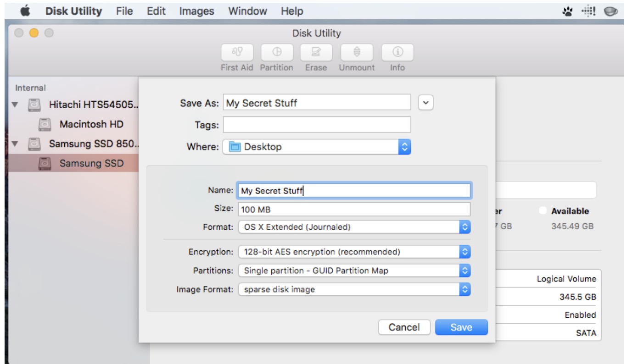Screen dimensions: 627x364
Task: Click the Info toolbar icon
Action: [397, 52]
